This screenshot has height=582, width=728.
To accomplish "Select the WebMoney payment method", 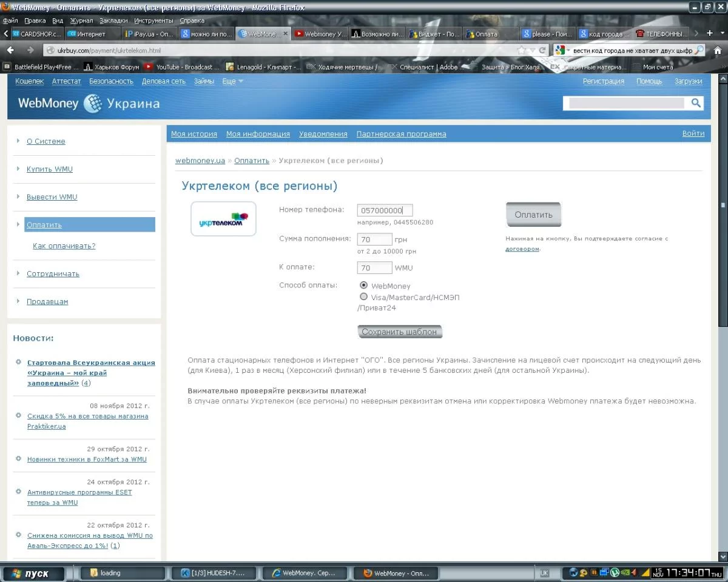I will [363, 285].
